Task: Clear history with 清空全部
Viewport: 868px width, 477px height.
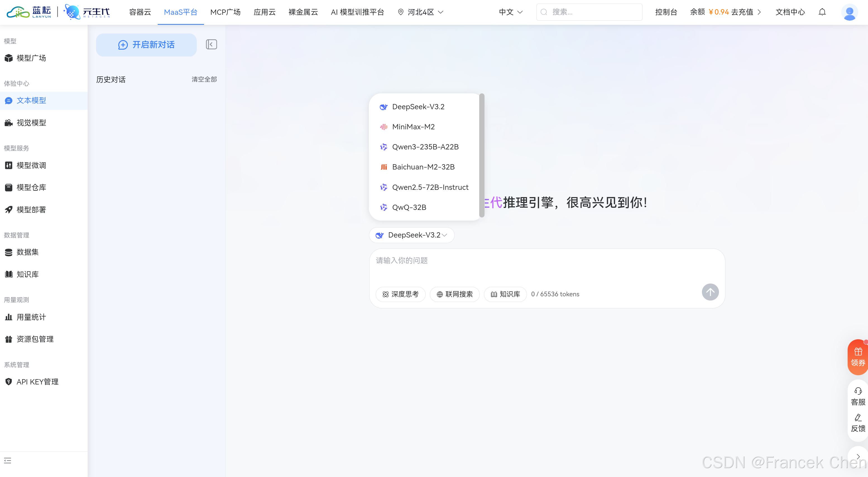Action: [x=204, y=79]
